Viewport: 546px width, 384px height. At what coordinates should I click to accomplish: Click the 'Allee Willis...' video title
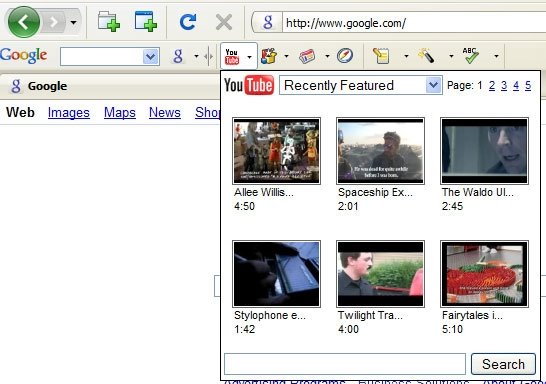click(x=264, y=192)
